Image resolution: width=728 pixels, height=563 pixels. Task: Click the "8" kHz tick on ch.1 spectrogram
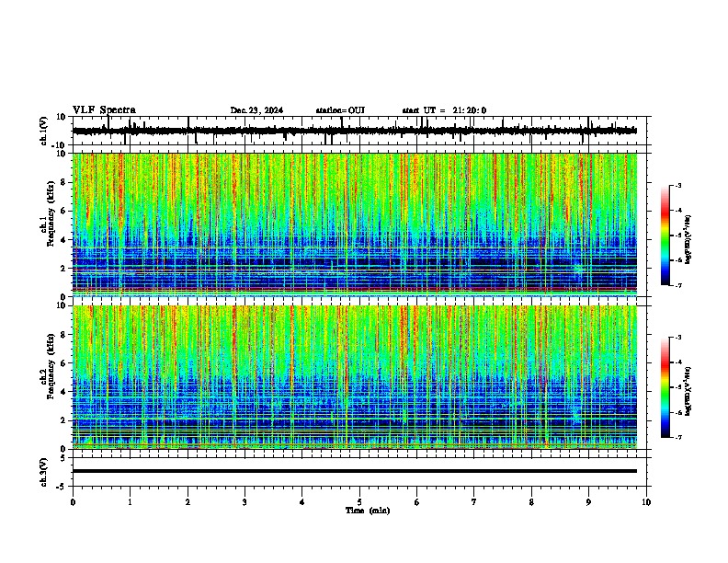click(63, 182)
